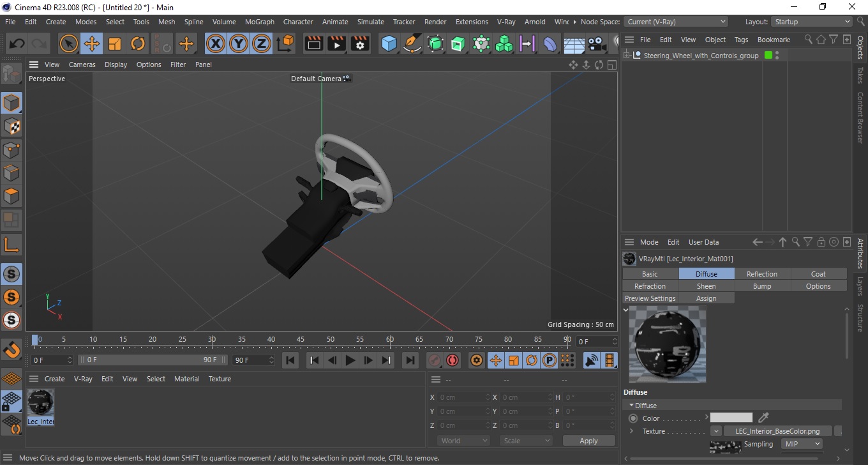Activate the Move tool
The height and width of the screenshot is (465, 868).
click(92, 44)
